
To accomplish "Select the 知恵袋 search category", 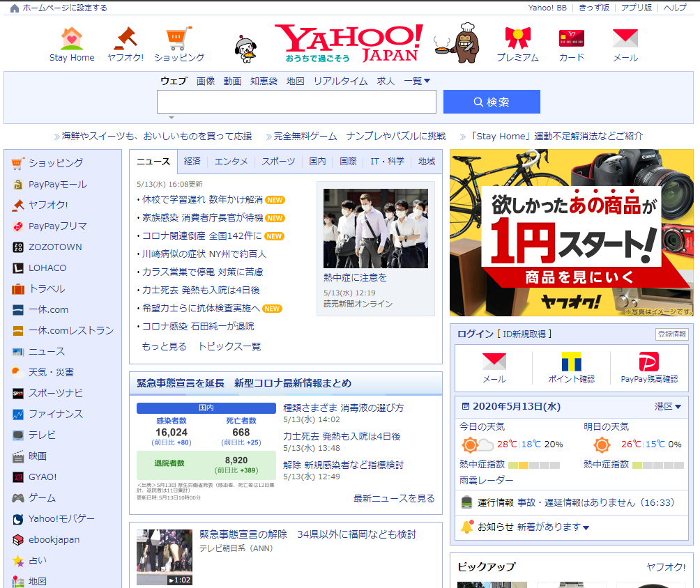I will coord(264,81).
